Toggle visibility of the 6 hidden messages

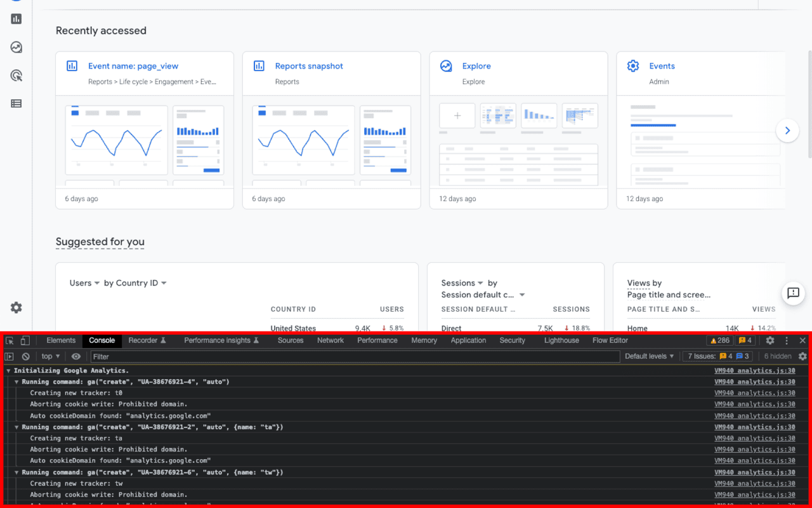tap(777, 356)
